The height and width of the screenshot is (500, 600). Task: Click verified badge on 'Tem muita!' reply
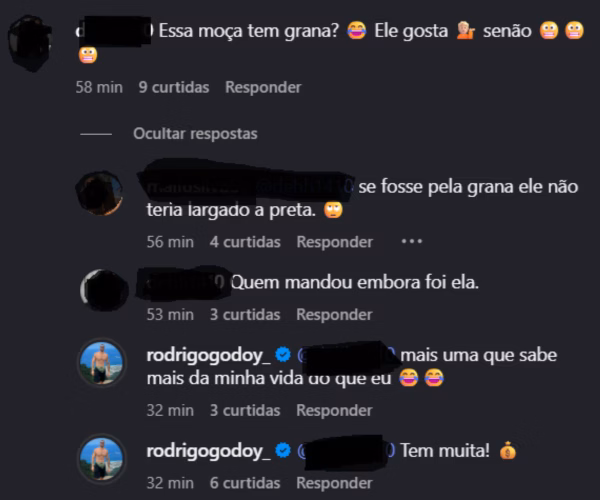tap(283, 450)
